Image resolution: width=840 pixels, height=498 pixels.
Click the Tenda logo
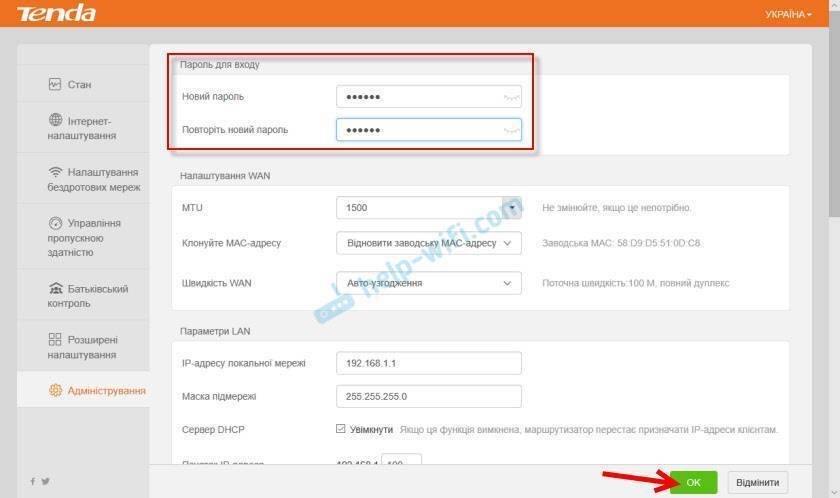[56, 13]
